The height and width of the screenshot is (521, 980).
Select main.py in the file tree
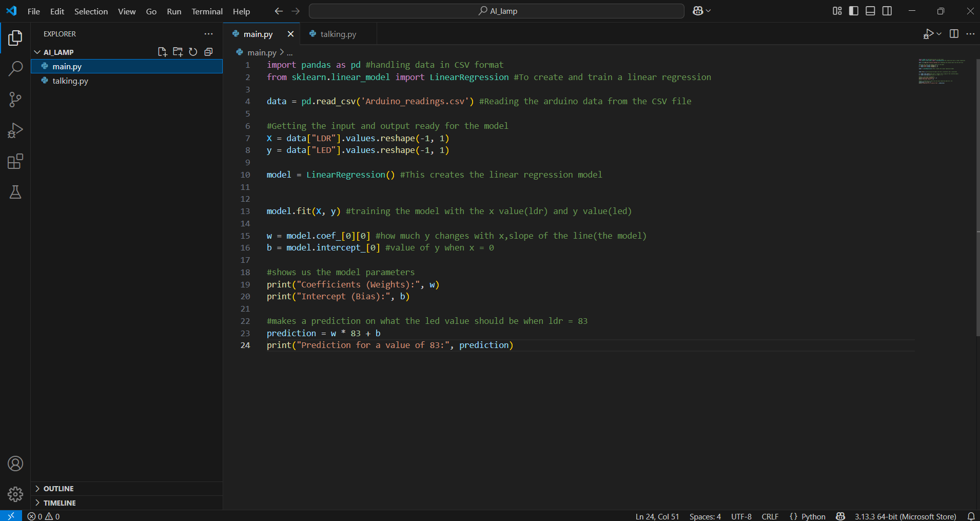pyautogui.click(x=127, y=66)
